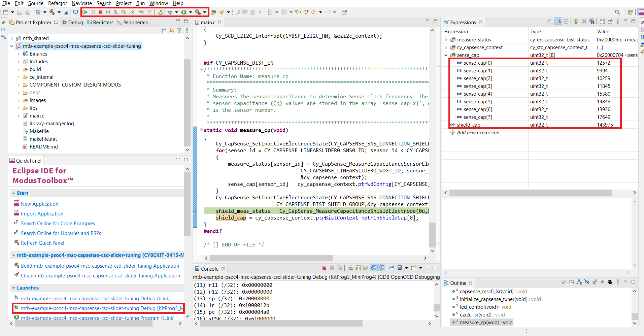This screenshot has width=644, height=336.
Task: Click the green bug Debug launch icon
Action: click(x=170, y=12)
